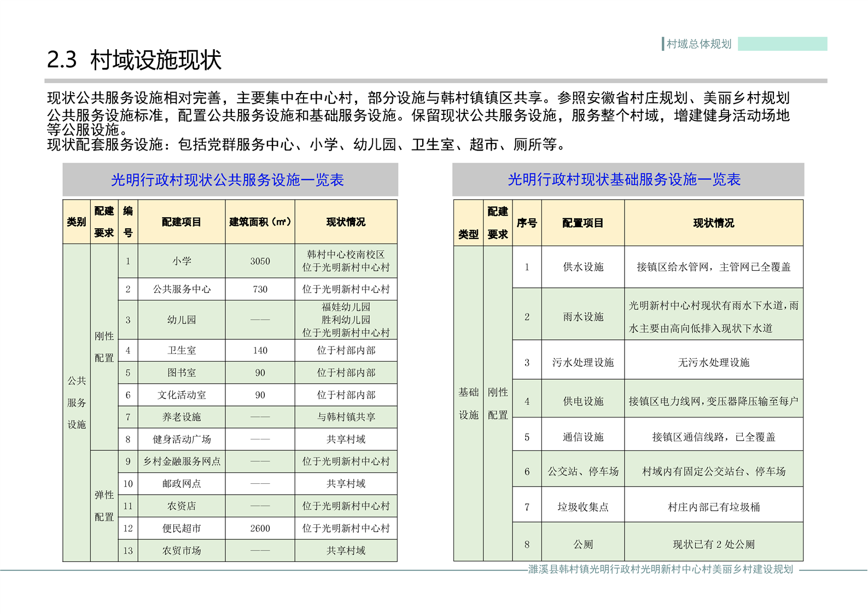
Task: Click the heading '2.3 村域设施现状'
Action: [x=134, y=60]
